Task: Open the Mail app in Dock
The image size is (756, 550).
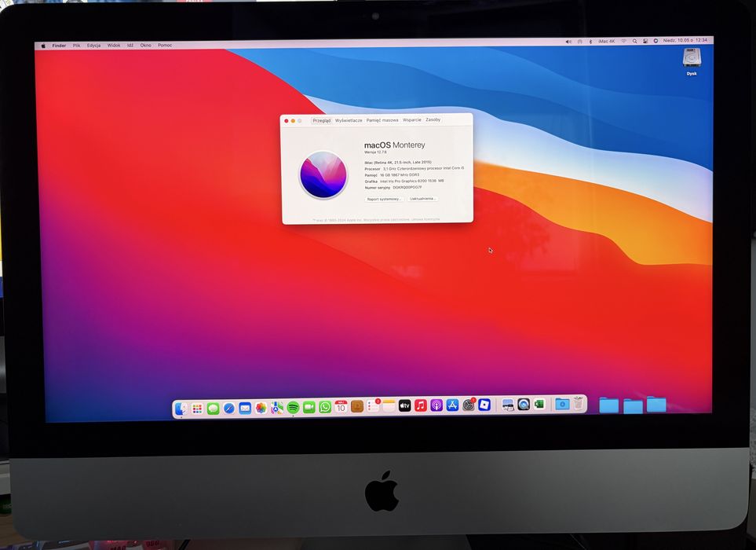Action: 245,408
